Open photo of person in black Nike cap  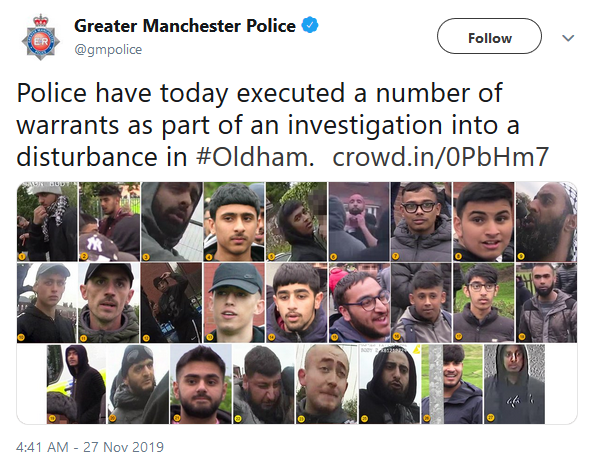click(234, 303)
